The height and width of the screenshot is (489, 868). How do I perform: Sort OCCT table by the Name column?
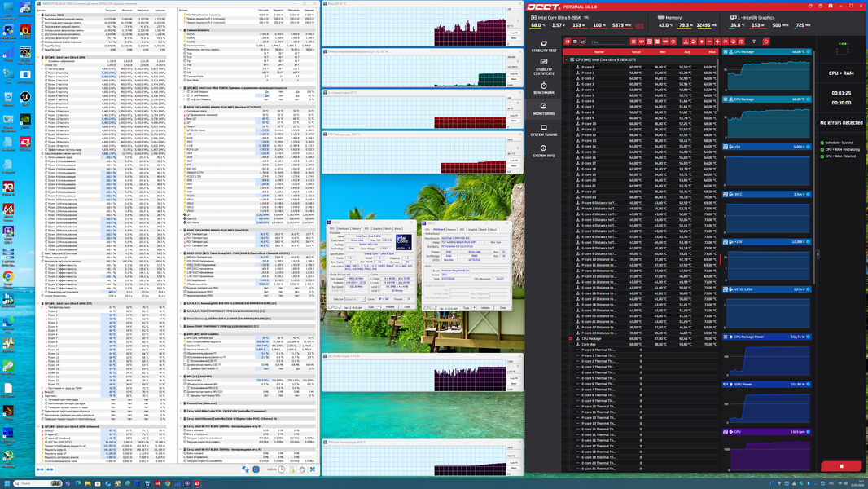pyautogui.click(x=599, y=51)
